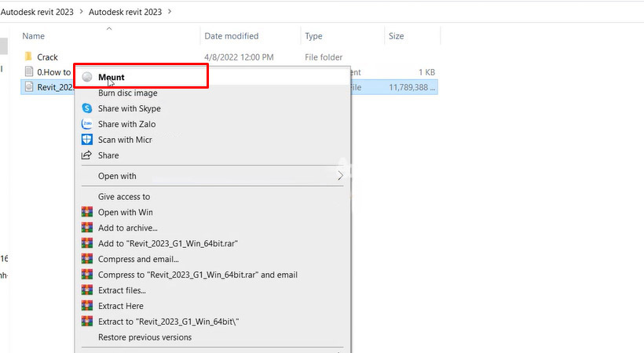Select Compress and email... option
This screenshot has height=353, width=644.
pyautogui.click(x=138, y=260)
